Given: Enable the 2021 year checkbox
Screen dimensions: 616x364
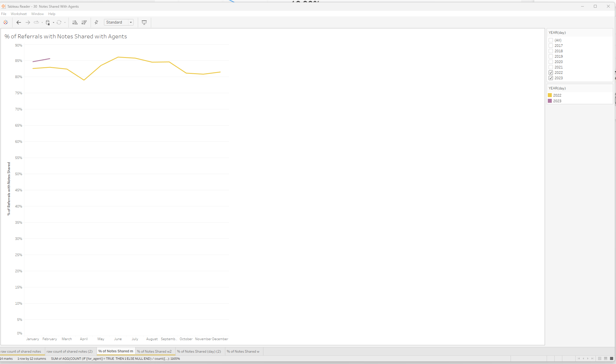Looking at the screenshot, I should [x=551, y=67].
